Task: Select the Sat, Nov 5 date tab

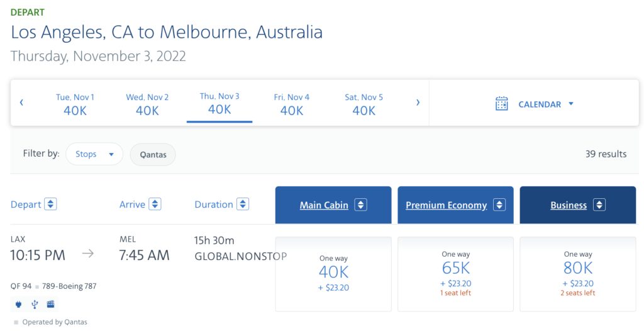Action: [364, 104]
